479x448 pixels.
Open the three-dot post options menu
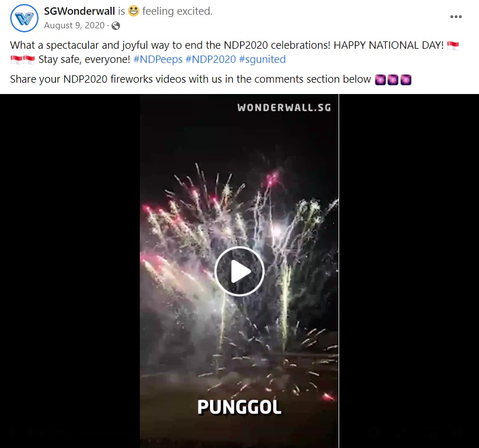[x=456, y=17]
